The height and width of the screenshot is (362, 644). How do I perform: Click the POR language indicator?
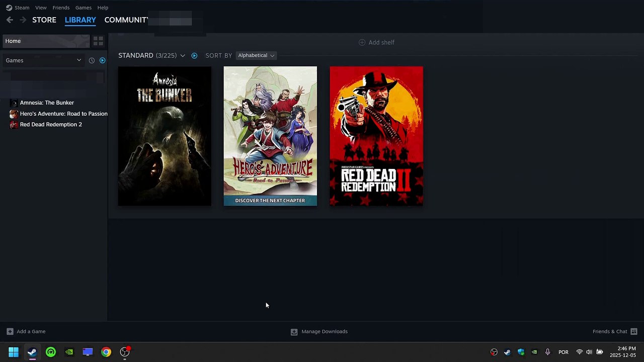(x=563, y=352)
